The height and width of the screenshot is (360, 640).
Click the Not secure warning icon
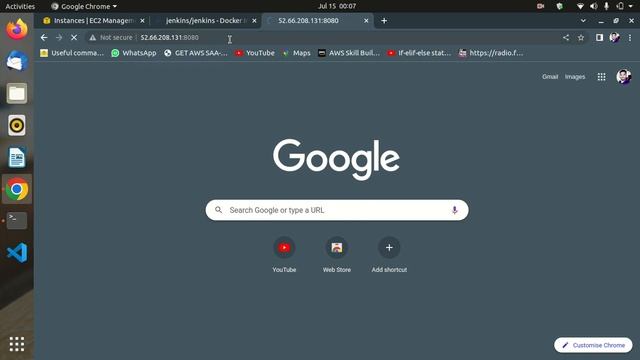(x=93, y=38)
